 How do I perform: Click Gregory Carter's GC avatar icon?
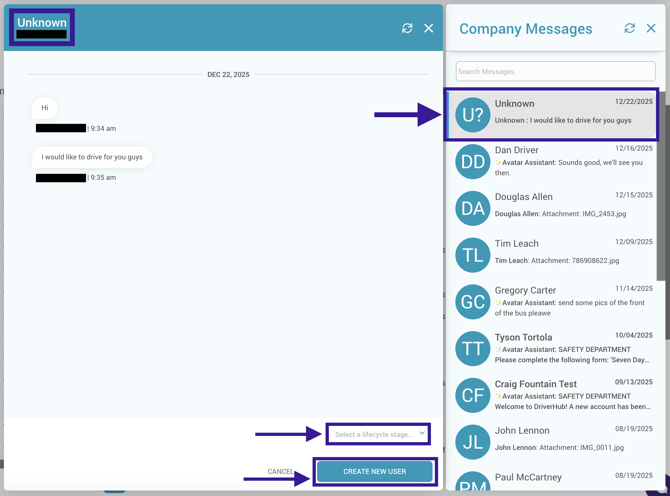[472, 302]
